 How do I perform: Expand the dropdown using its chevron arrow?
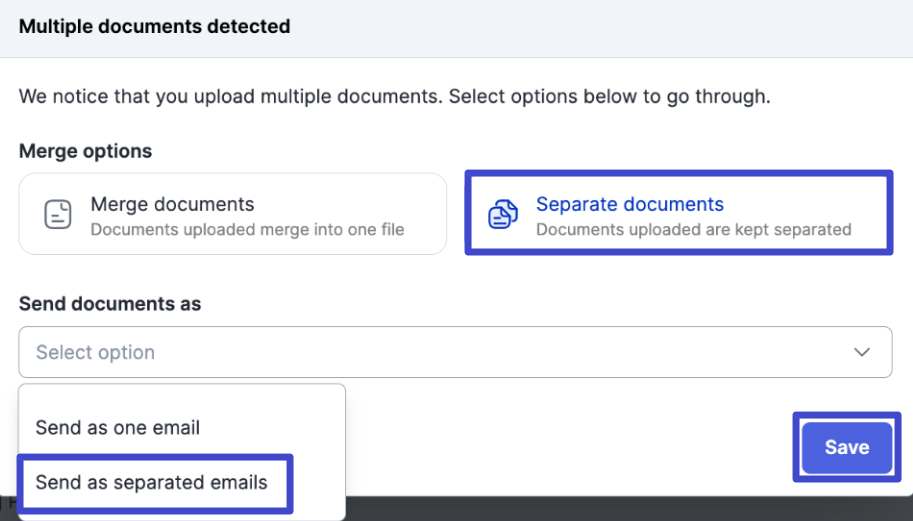click(x=861, y=352)
